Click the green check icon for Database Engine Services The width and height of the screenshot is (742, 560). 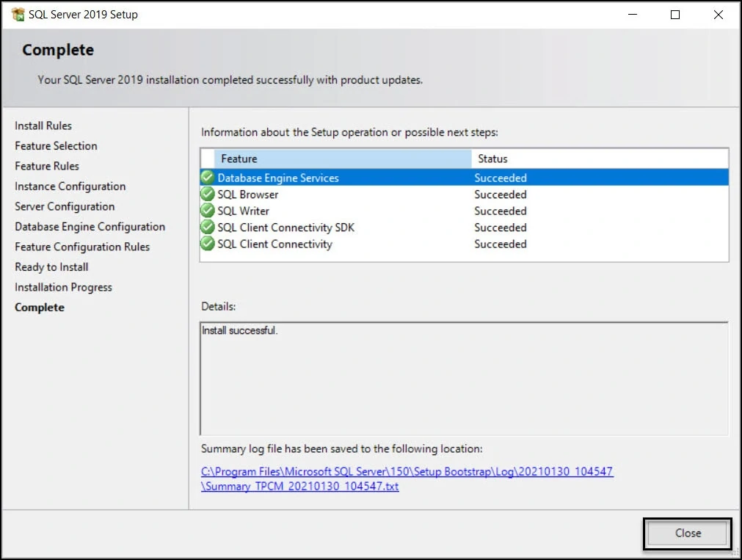click(207, 178)
